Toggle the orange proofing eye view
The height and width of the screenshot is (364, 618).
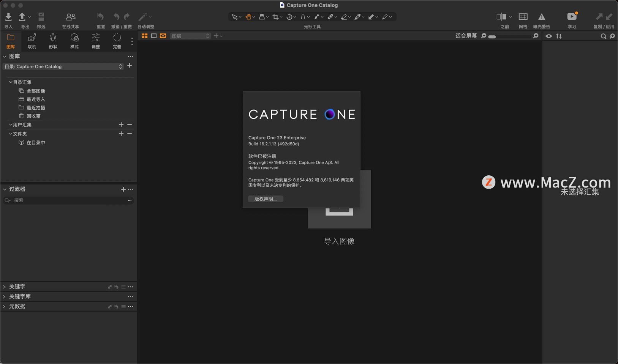click(x=163, y=36)
